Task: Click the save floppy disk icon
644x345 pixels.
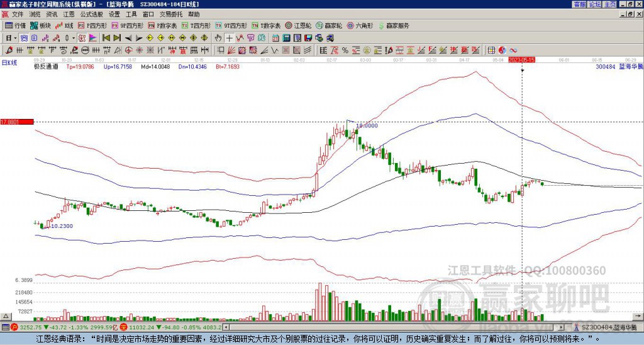Action: 308,38
